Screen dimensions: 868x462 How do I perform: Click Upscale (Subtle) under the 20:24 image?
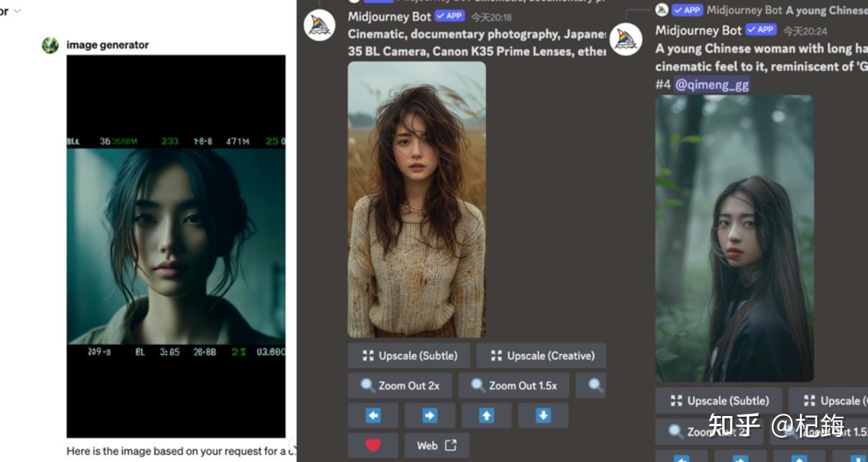tap(719, 401)
